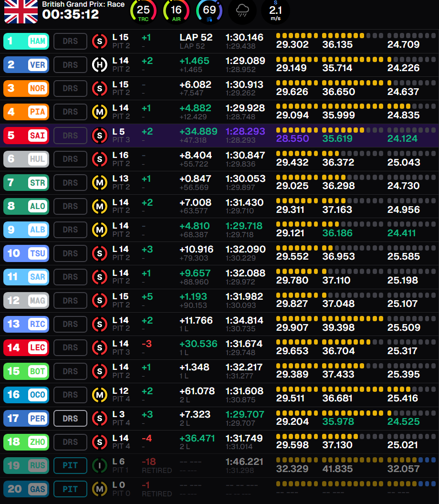Click Leclerc's soft tyre icon
The width and height of the screenshot is (439, 504).
pyautogui.click(x=100, y=347)
